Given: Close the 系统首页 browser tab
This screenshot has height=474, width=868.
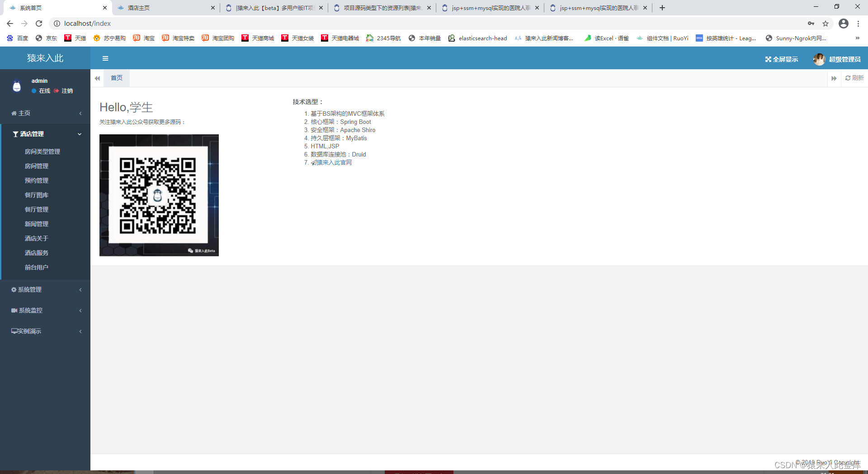Looking at the screenshot, I should pos(105,8).
